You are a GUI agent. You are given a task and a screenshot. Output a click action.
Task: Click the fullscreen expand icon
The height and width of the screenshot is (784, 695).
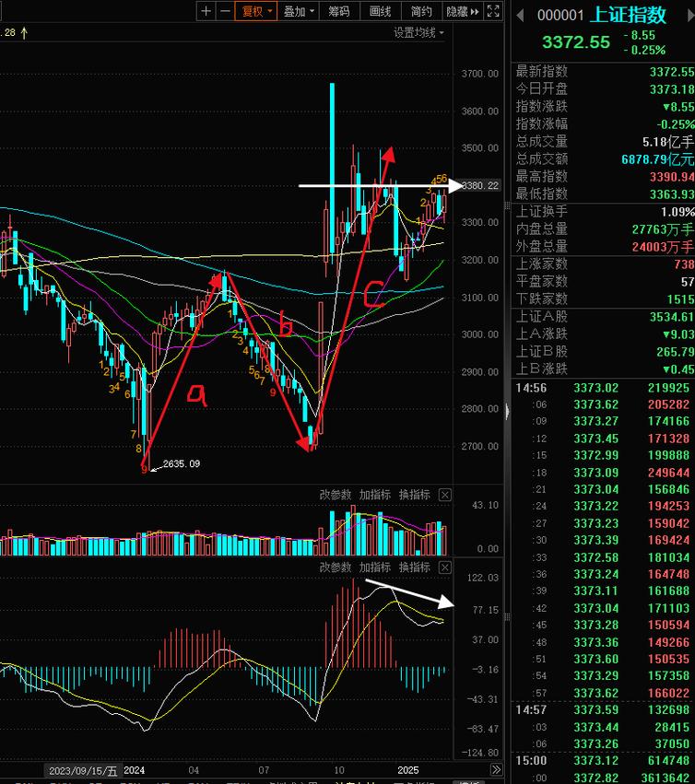[495, 11]
